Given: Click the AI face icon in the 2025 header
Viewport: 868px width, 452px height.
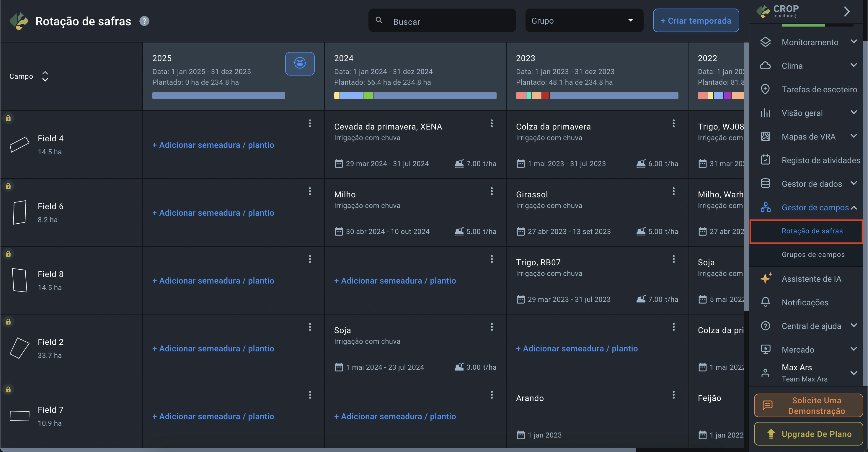Looking at the screenshot, I should point(300,63).
